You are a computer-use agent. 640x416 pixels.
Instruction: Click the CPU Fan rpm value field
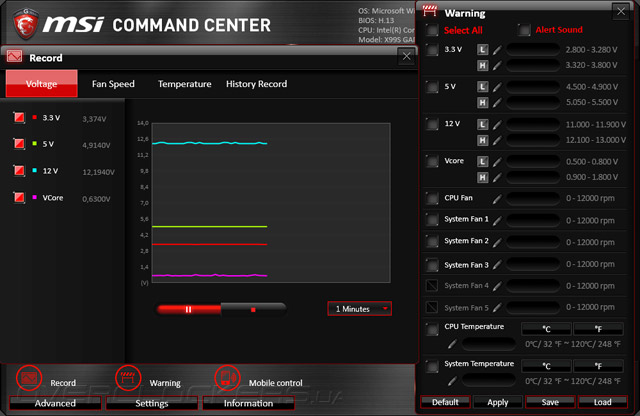coord(533,199)
